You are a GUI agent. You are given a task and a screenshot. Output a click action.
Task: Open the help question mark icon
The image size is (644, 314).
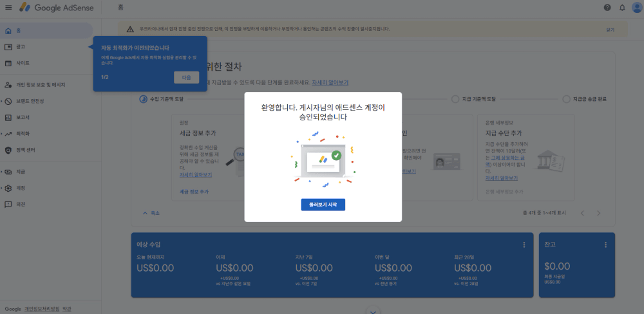point(607,7)
